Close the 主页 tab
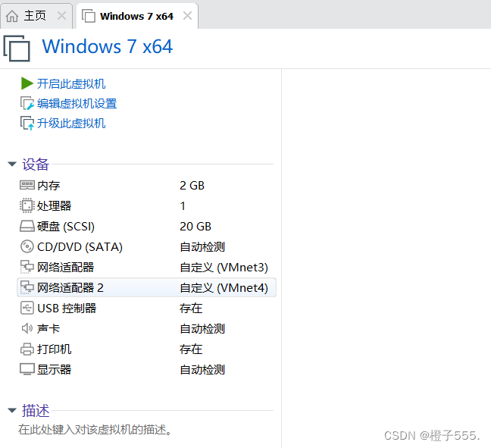491x448 pixels. pos(61,16)
